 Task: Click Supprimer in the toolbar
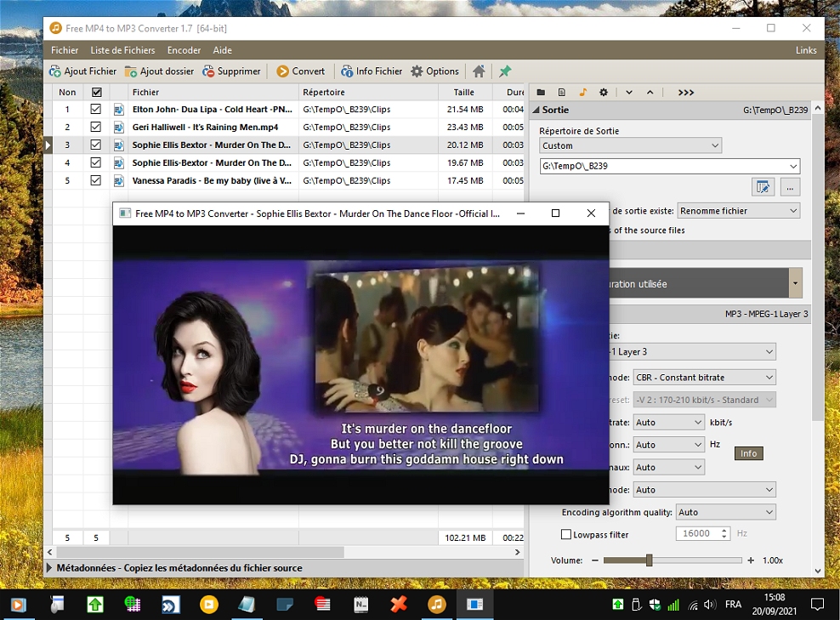pos(231,71)
